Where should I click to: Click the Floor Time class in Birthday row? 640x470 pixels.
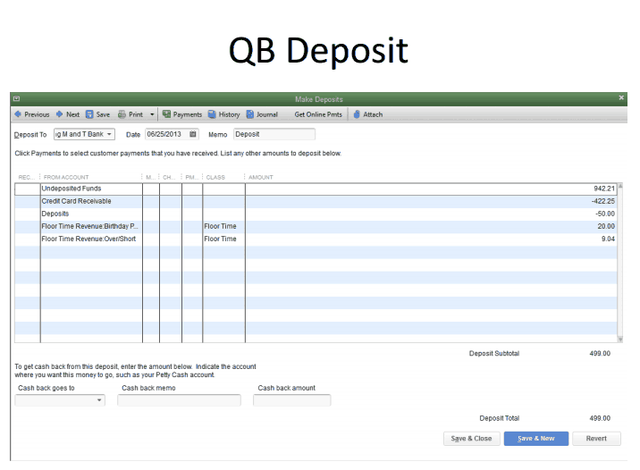[x=220, y=226]
